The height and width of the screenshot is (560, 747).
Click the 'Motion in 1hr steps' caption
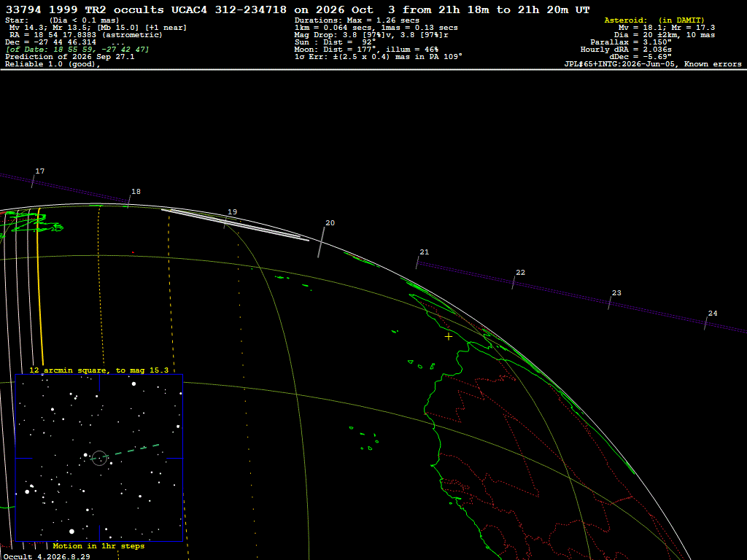coord(98,545)
